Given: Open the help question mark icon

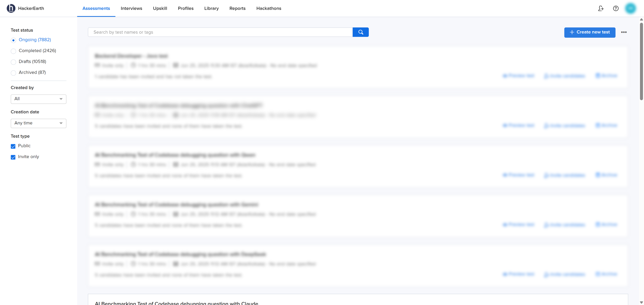Looking at the screenshot, I should point(616,8).
